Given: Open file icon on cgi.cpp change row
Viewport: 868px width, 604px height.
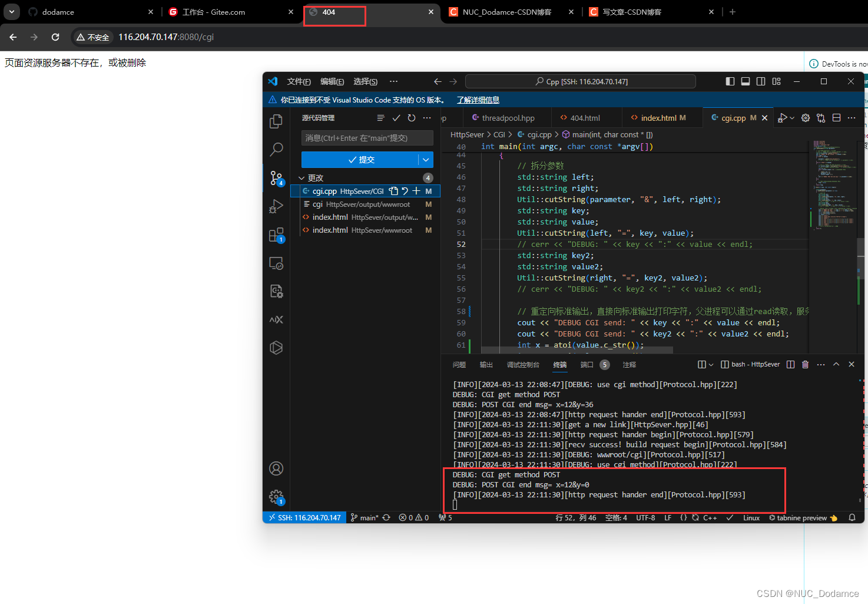Looking at the screenshot, I should click(x=393, y=191).
